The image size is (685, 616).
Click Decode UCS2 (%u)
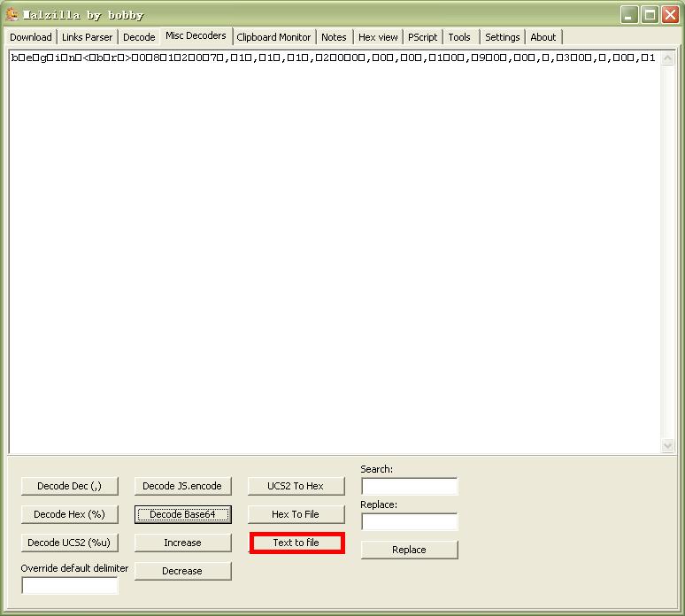69,543
